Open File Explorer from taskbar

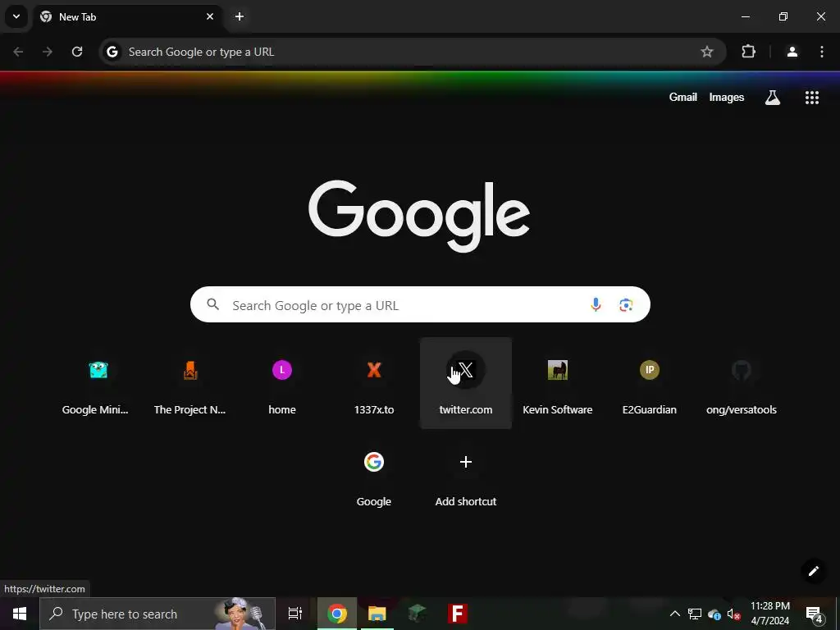pyautogui.click(x=377, y=614)
